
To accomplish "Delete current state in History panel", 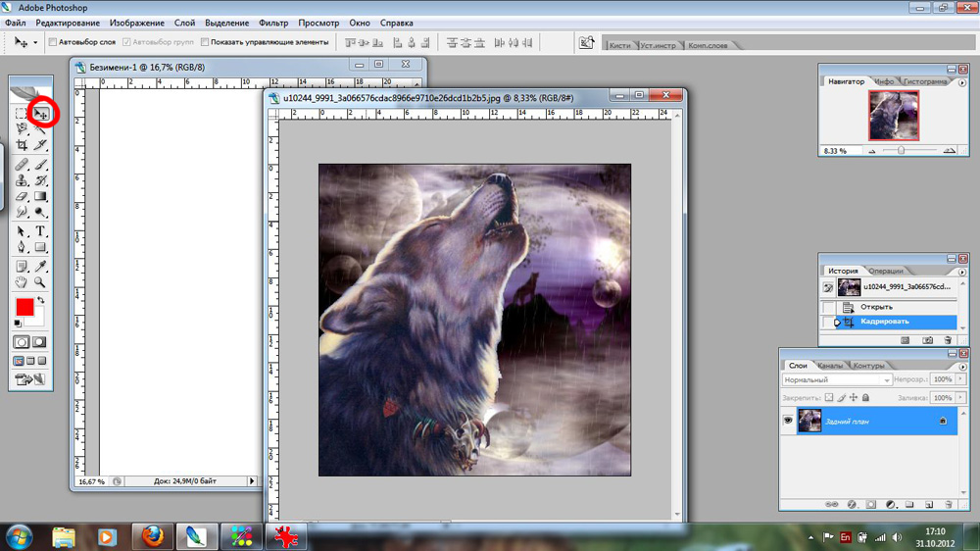I will tap(948, 340).
